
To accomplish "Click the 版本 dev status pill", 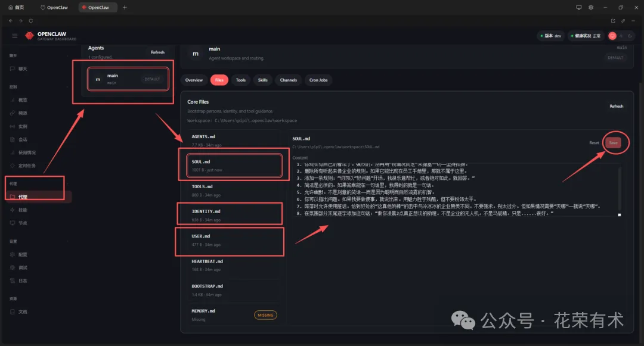I will [551, 36].
